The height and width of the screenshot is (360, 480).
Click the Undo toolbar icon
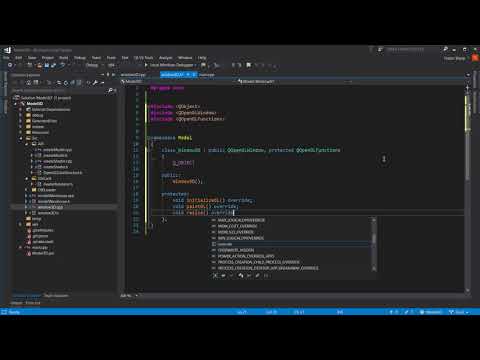tap(62, 65)
